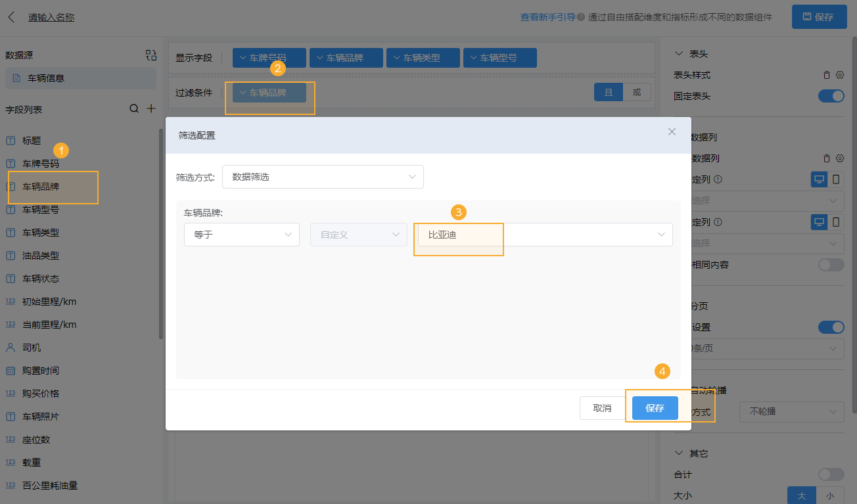This screenshot has height=504, width=857.
Task: Click the plus icon next to 字段列表
Action: coord(152,108)
